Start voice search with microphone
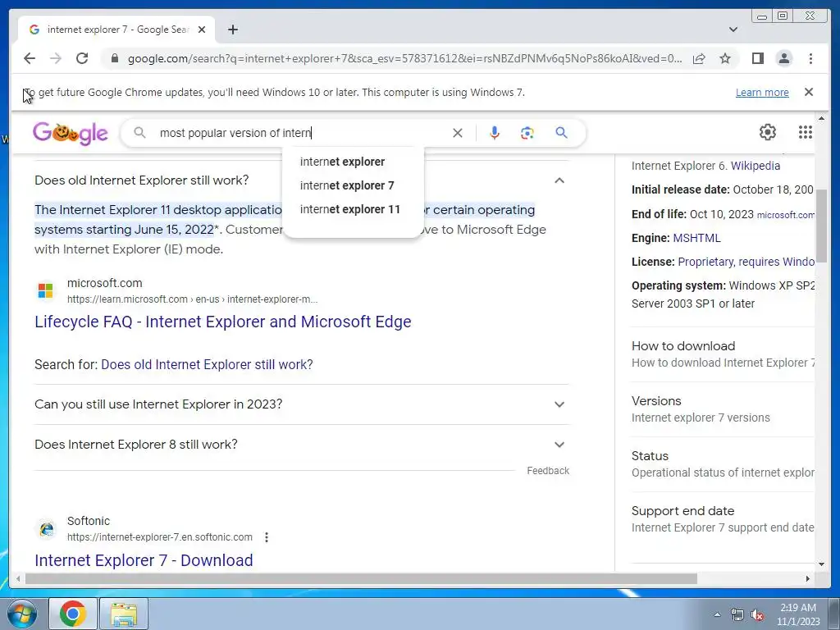 [495, 133]
